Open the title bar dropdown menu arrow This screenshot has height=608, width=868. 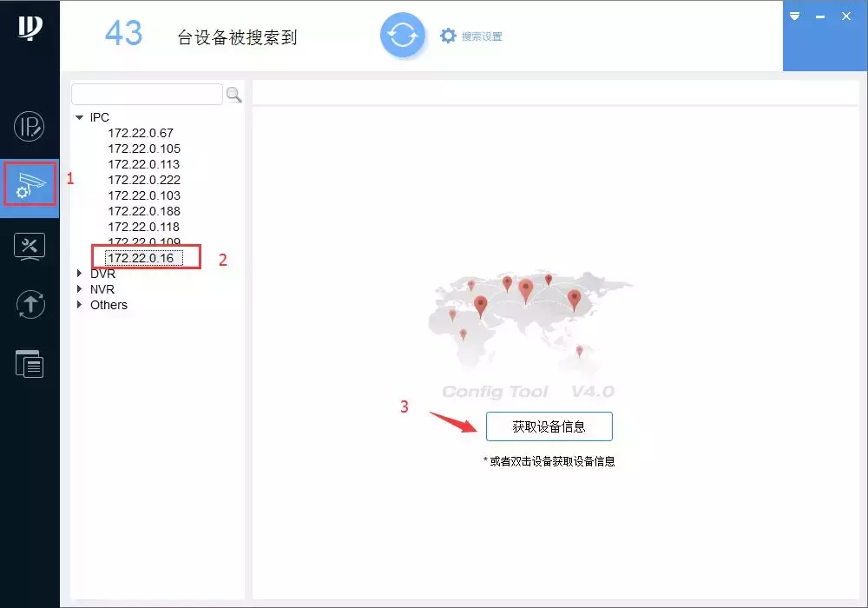click(794, 16)
